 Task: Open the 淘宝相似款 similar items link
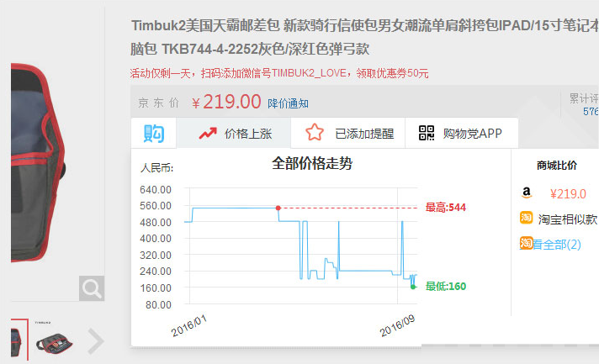568,219
